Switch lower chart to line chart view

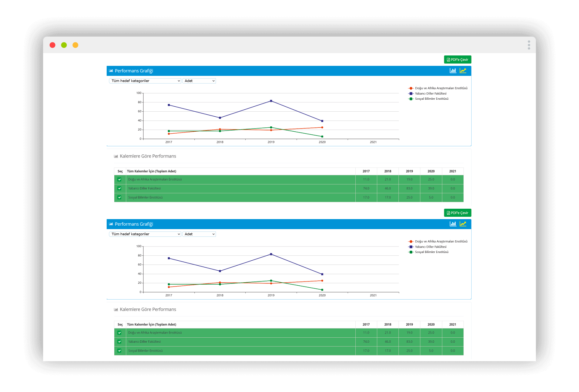pyautogui.click(x=463, y=224)
